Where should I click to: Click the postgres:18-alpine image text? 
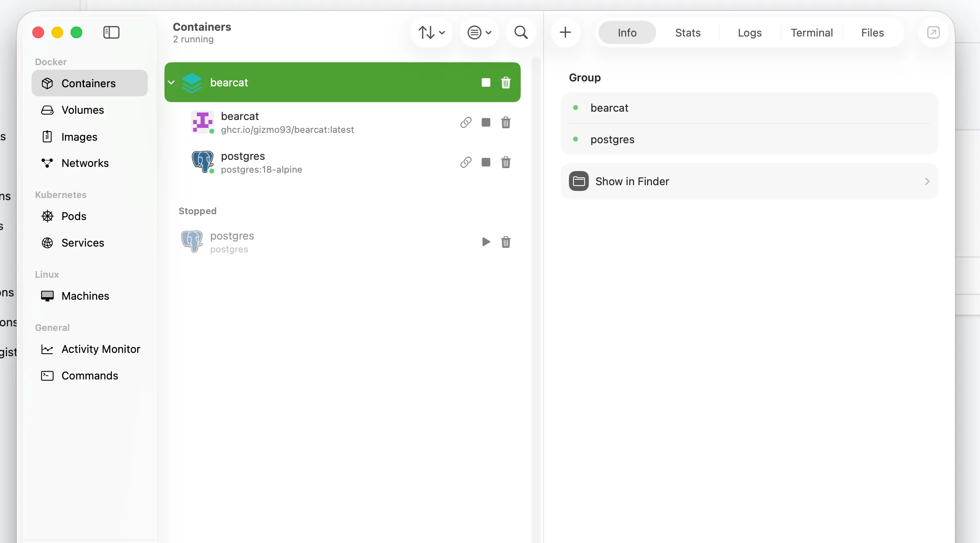[262, 169]
